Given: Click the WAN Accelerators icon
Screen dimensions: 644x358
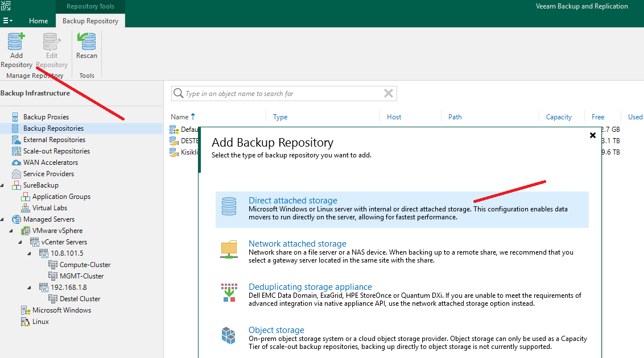Looking at the screenshot, I should [x=16, y=163].
